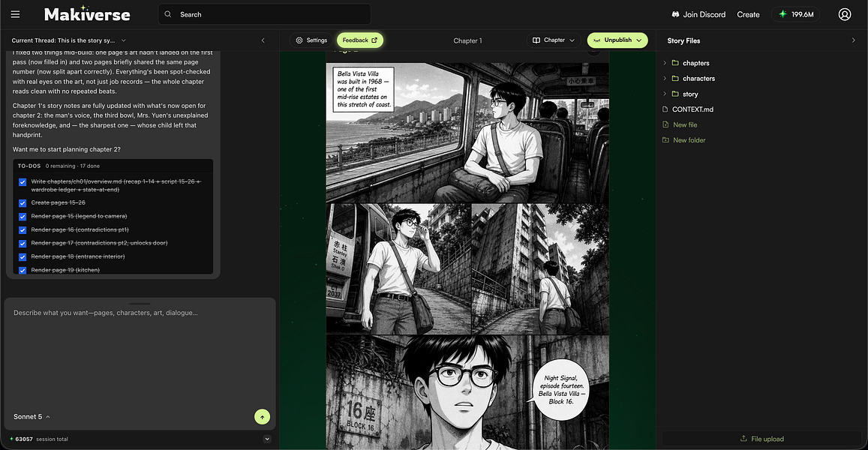Click the book icon beside Chapter
Viewport: 868px width, 450px height.
pos(536,40)
